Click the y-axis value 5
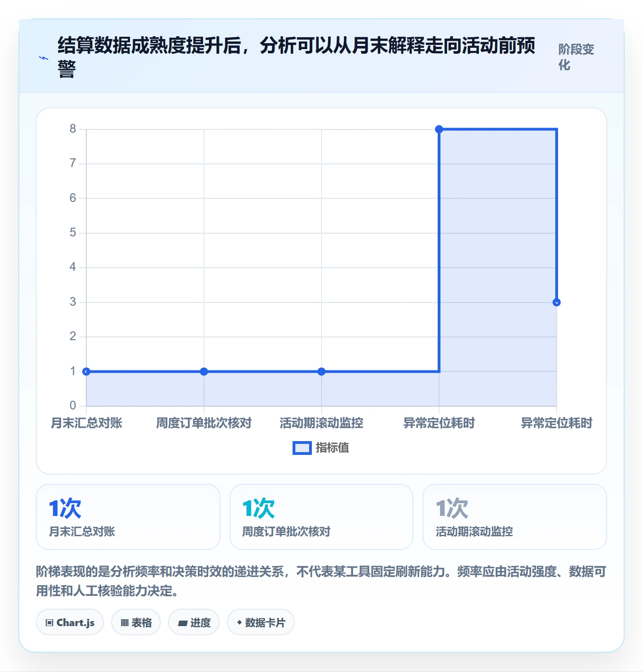This screenshot has height=672, width=643. 73,233
